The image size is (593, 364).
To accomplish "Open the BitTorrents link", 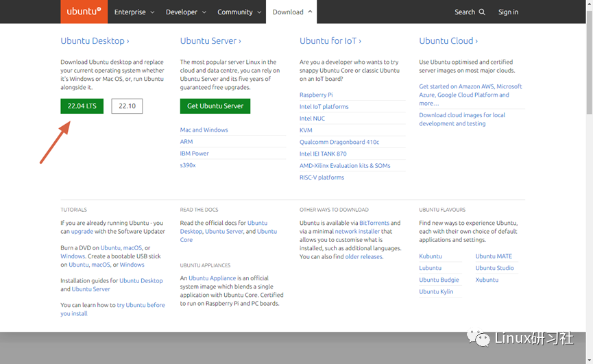I will pos(374,223).
